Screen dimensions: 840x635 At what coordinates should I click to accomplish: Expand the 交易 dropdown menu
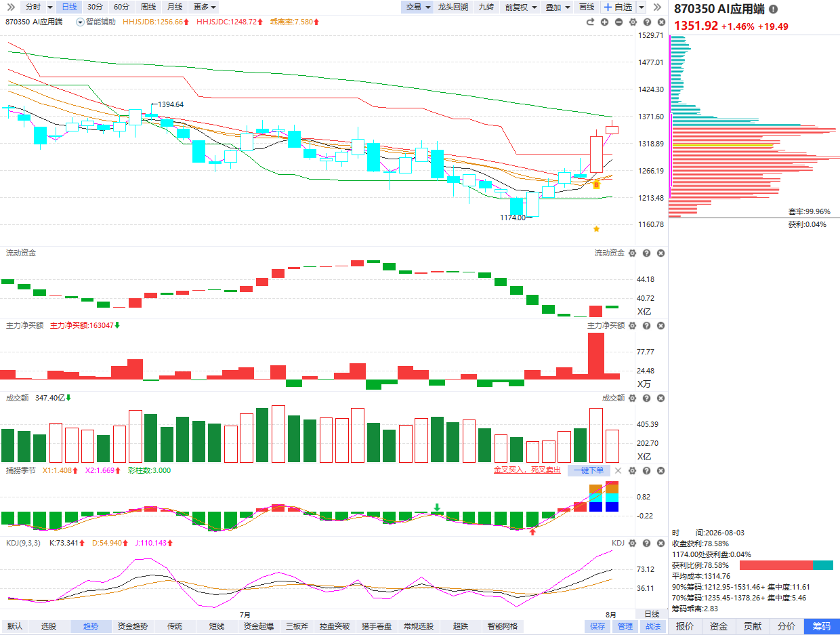(418, 7)
